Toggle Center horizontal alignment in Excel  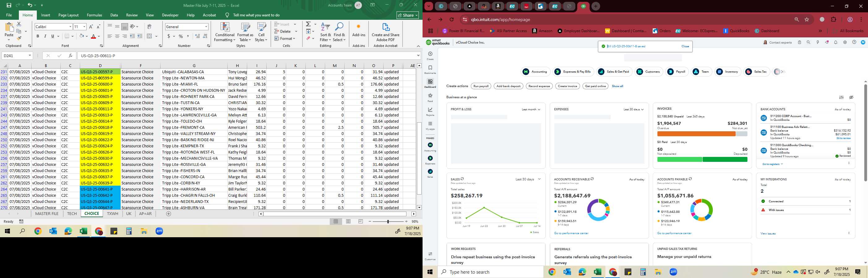click(x=117, y=36)
